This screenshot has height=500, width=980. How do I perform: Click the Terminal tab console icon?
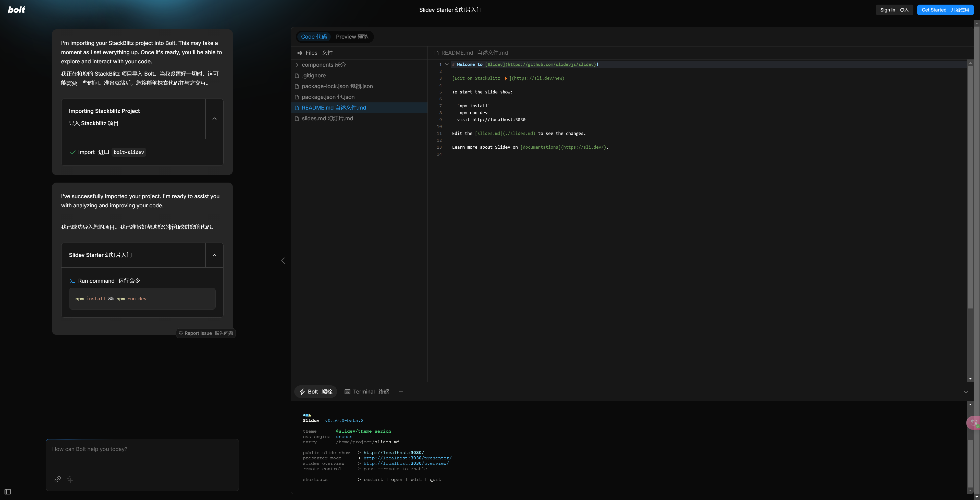click(x=347, y=391)
